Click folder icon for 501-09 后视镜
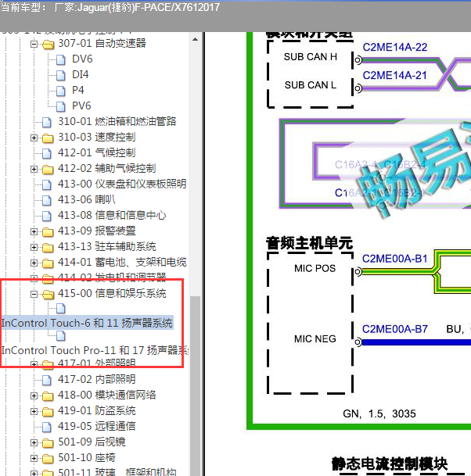Viewport: 471px width, 476px height. click(48, 443)
